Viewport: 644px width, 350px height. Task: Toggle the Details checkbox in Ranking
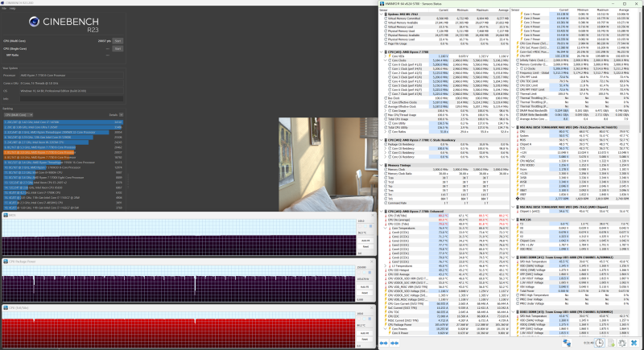(121, 115)
